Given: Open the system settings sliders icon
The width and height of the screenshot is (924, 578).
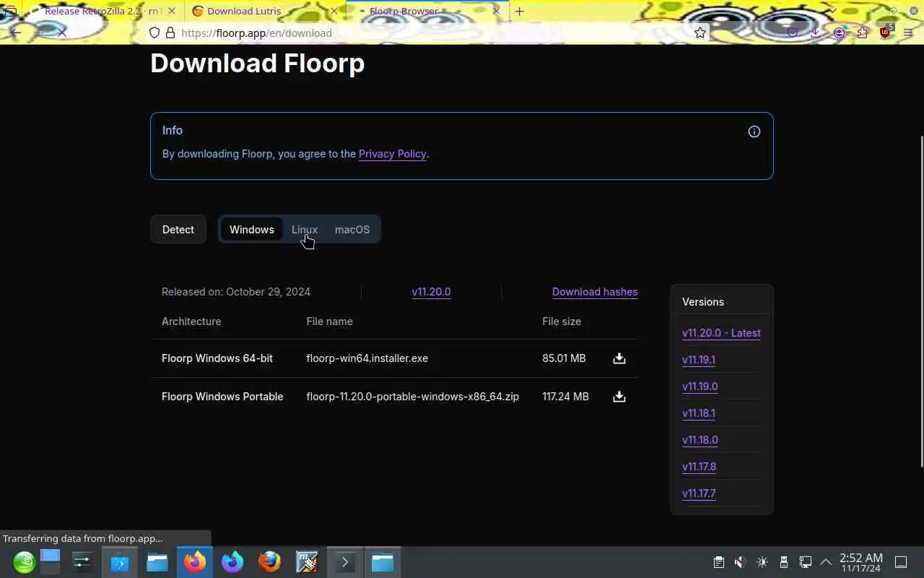Looking at the screenshot, I should (x=82, y=562).
